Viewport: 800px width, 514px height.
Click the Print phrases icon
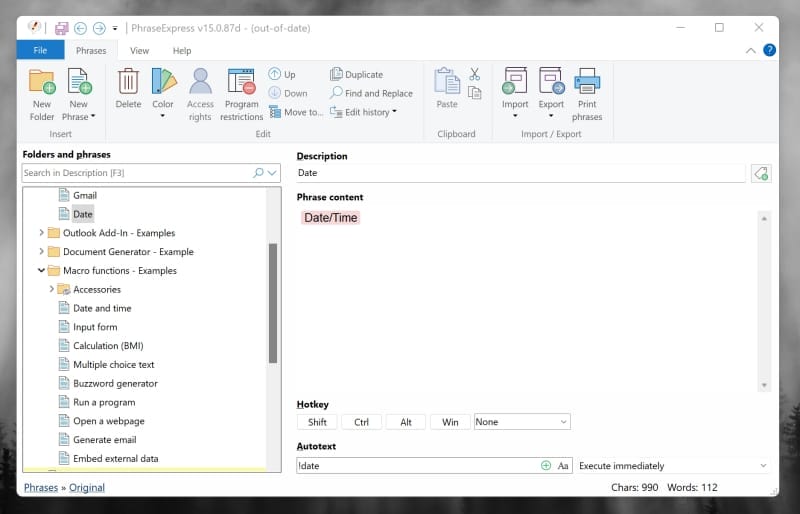click(x=587, y=82)
